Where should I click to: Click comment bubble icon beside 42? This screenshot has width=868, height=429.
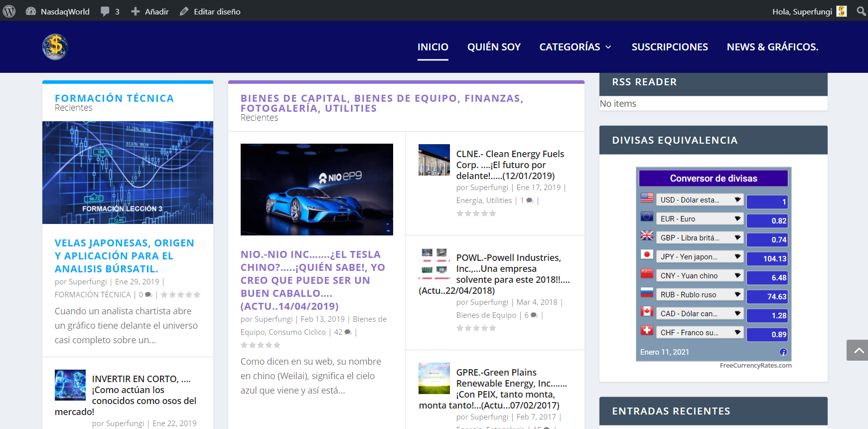coord(348,332)
